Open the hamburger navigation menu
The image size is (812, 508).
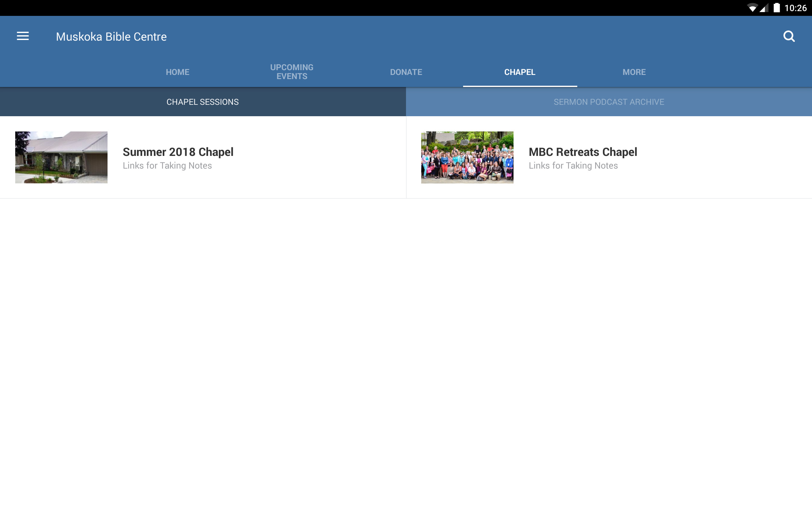23,36
